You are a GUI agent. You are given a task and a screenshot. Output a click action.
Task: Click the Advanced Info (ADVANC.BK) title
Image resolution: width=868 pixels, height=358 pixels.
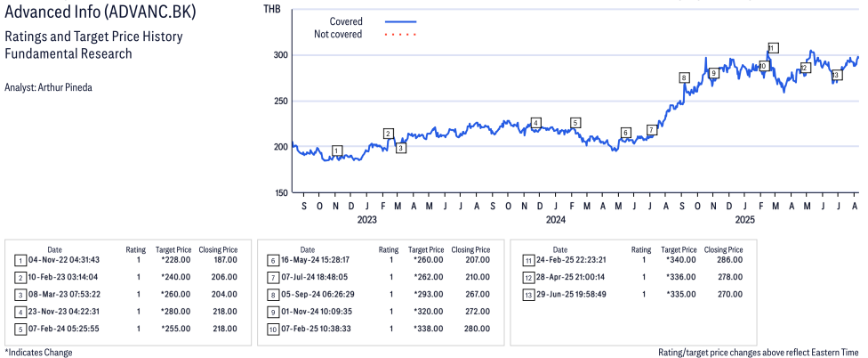(100, 12)
